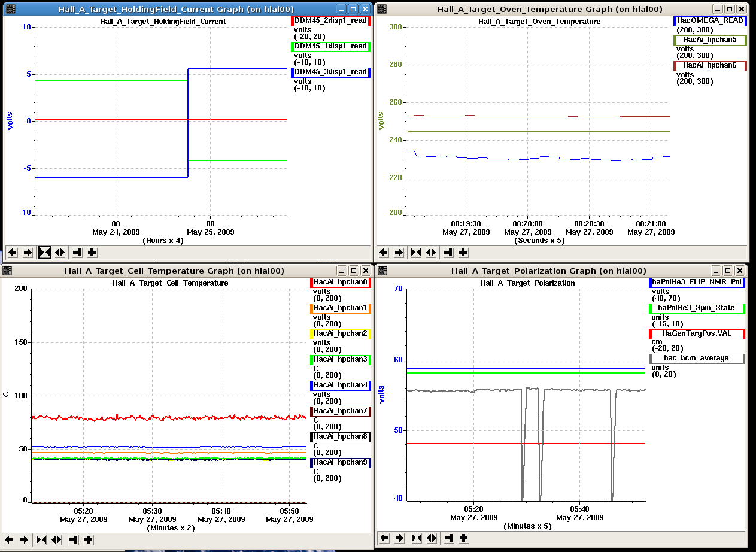Click the minus-bar icon in HoldingField_Current graph toolbar
This screenshot has height=552, width=756.
[x=77, y=252]
